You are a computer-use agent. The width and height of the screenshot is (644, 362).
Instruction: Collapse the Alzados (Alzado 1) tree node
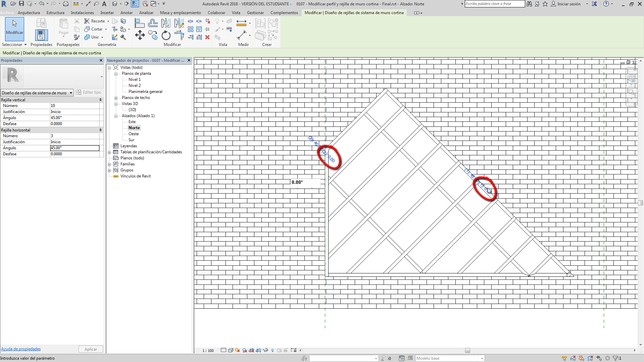[x=116, y=116]
